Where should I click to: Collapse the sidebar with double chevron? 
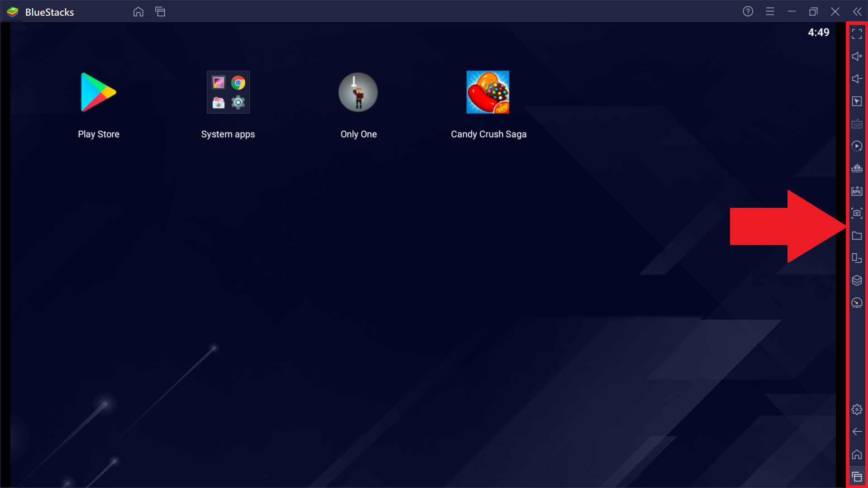coord(857,12)
